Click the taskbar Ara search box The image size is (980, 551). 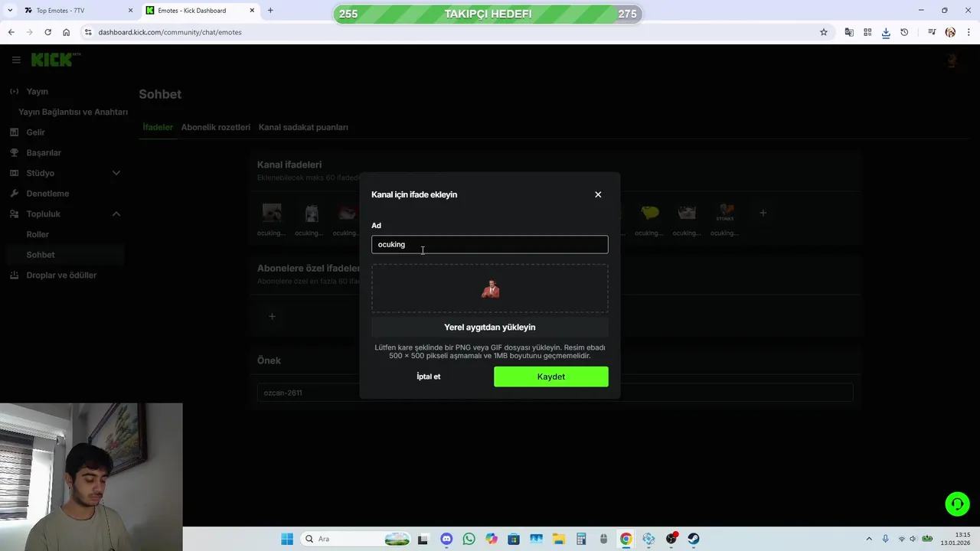point(356,539)
